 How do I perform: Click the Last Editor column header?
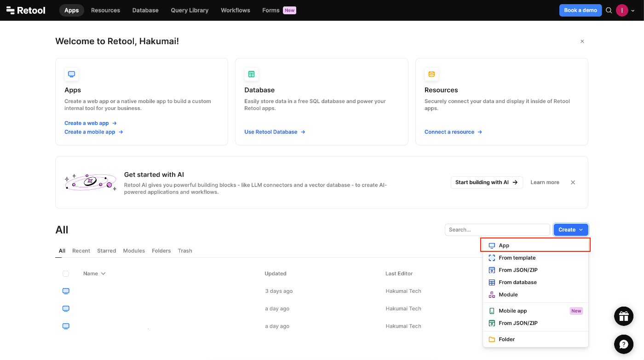point(399,273)
